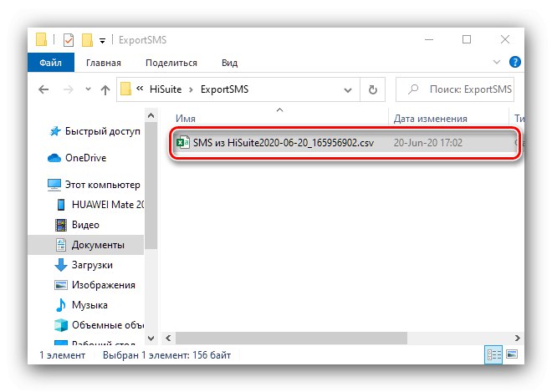The height and width of the screenshot is (392, 552).
Task: Open the Файл ribbon tab
Action: [51, 63]
